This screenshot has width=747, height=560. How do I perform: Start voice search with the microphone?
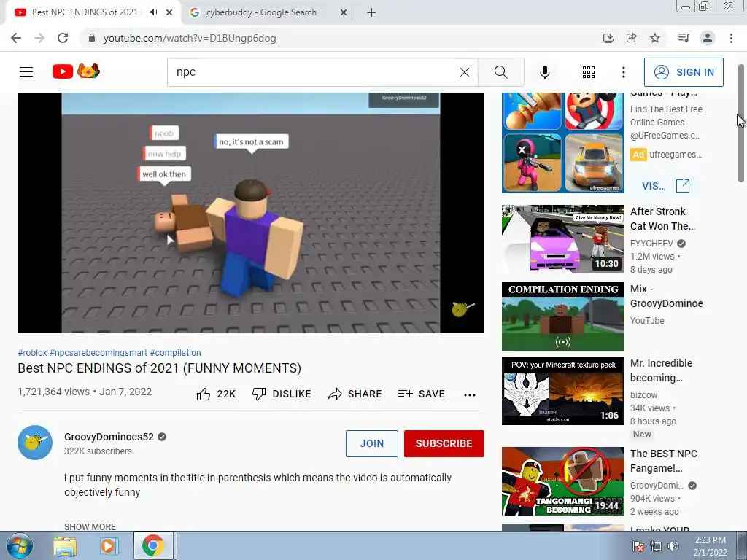pos(545,72)
